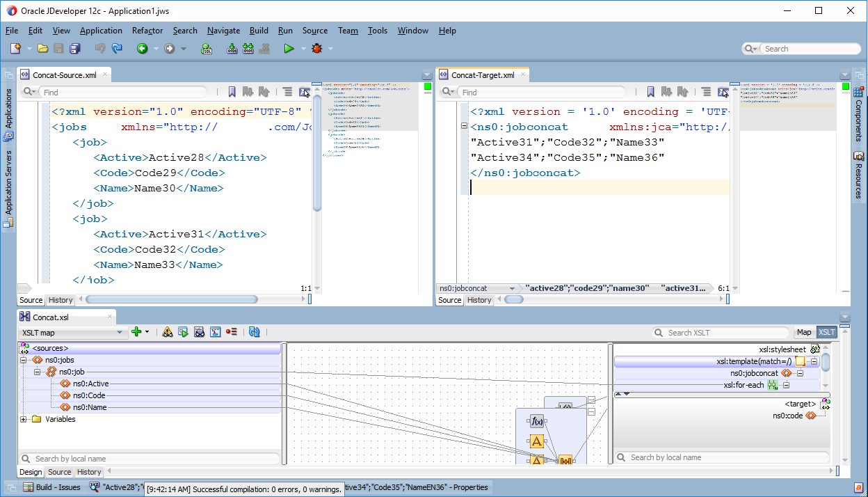Open the XSLT map dropdown

point(120,333)
